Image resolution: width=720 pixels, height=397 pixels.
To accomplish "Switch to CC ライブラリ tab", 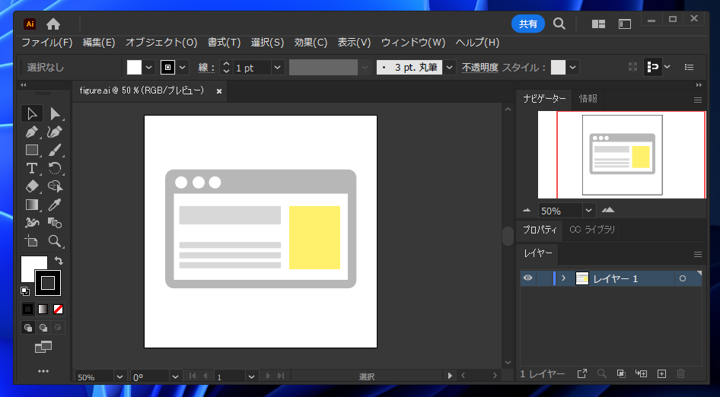I will 592,230.
